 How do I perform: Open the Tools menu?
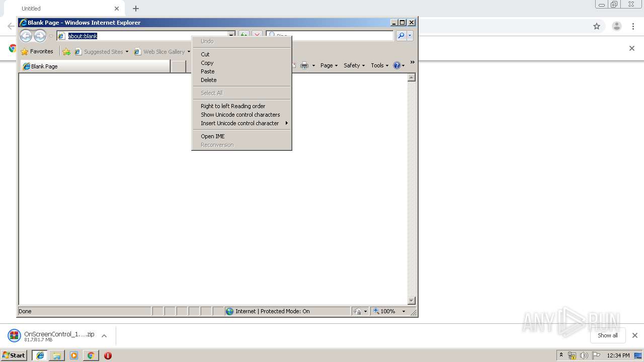[380, 65]
